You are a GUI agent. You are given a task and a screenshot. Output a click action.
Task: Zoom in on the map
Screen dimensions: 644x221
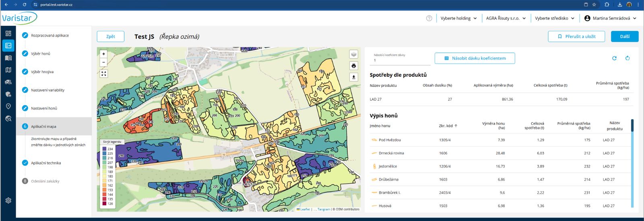click(104, 54)
